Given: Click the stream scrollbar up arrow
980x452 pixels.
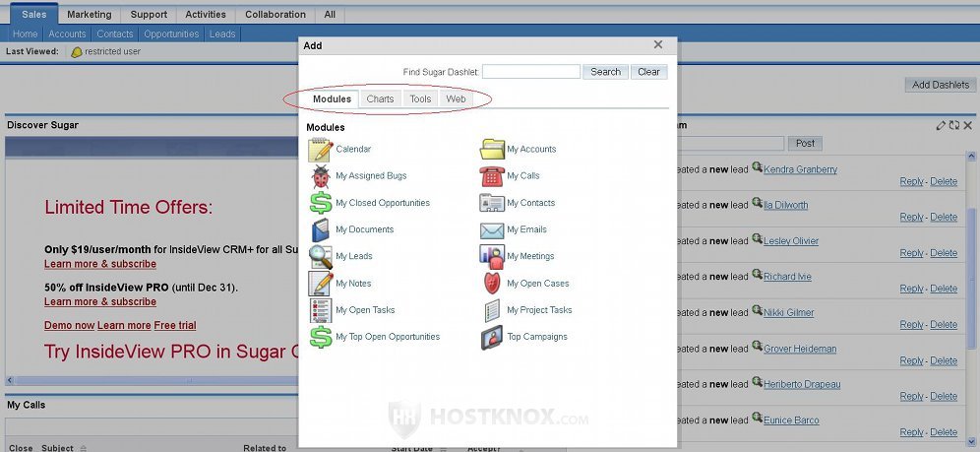Looking at the screenshot, I should pos(971,157).
